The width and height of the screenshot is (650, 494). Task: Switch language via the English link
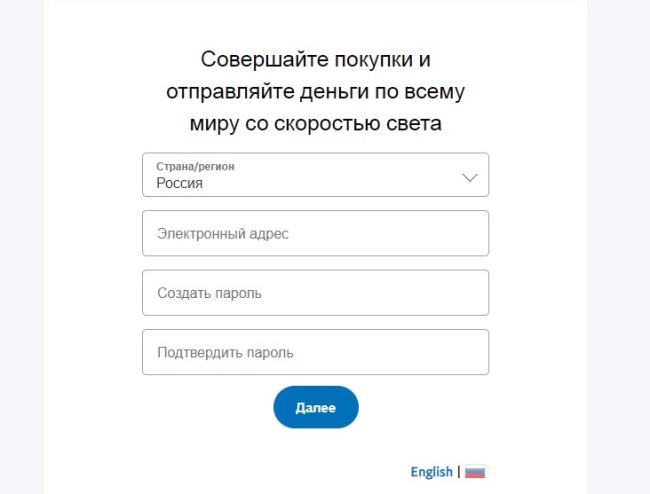(x=432, y=472)
